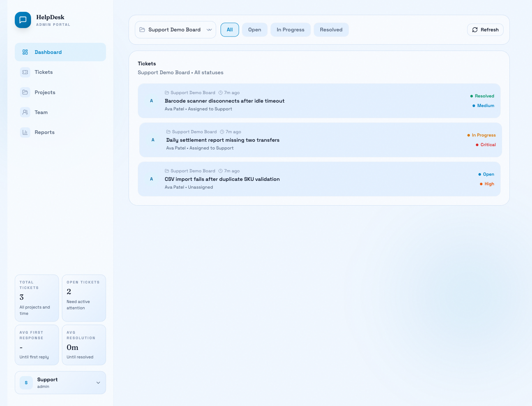Click the Critical priority red indicator

click(477, 145)
